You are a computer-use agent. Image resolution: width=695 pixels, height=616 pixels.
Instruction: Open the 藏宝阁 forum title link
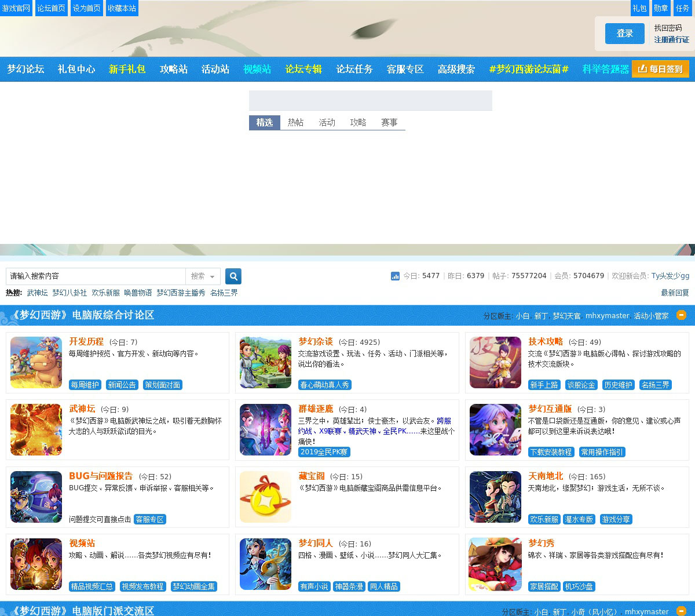(x=312, y=476)
